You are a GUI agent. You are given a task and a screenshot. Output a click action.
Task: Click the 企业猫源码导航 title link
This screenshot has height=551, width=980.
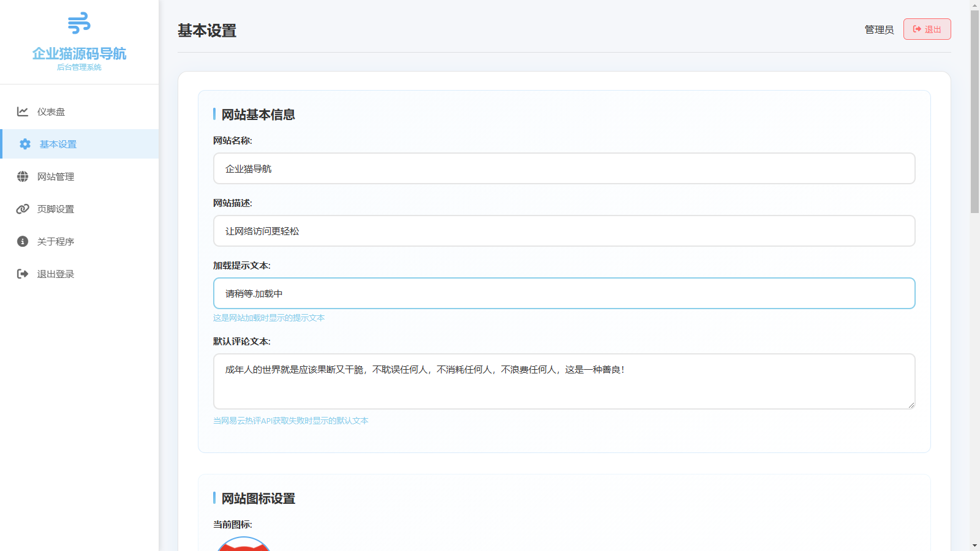point(79,54)
